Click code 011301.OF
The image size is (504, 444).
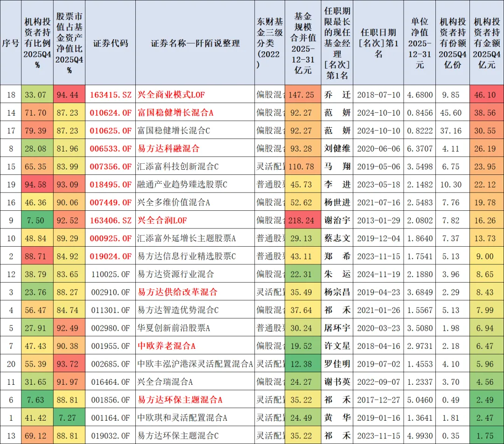111,310
